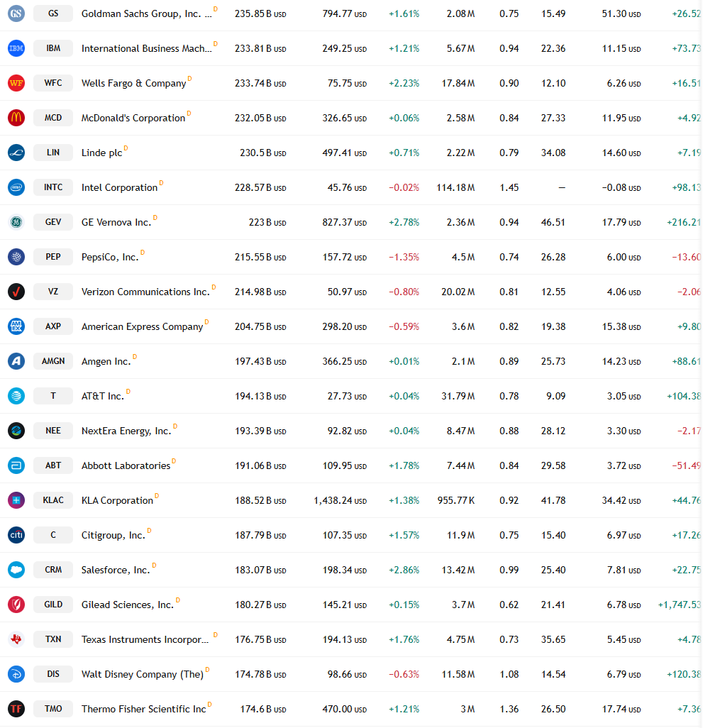The height and width of the screenshot is (728, 703).
Task: Open PepsiCo, Inc. company link
Action: pos(110,258)
